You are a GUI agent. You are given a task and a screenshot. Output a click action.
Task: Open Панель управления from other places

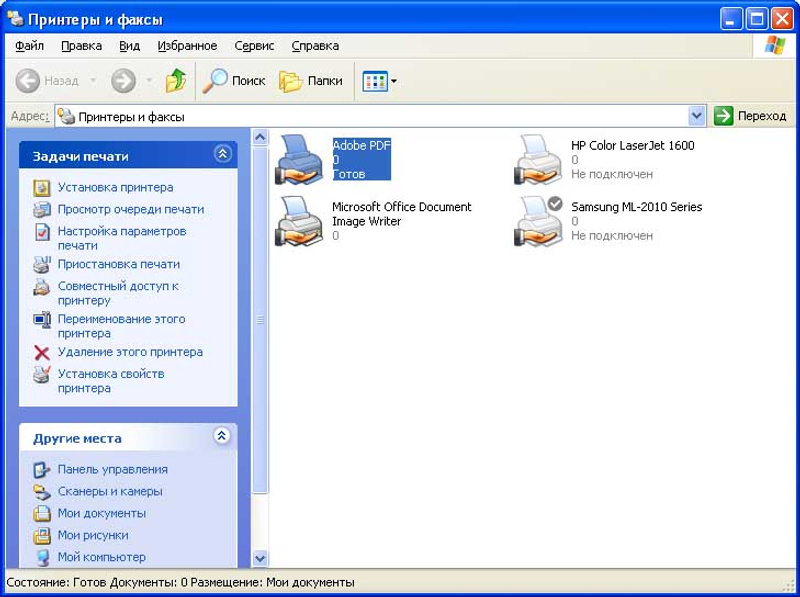click(112, 469)
